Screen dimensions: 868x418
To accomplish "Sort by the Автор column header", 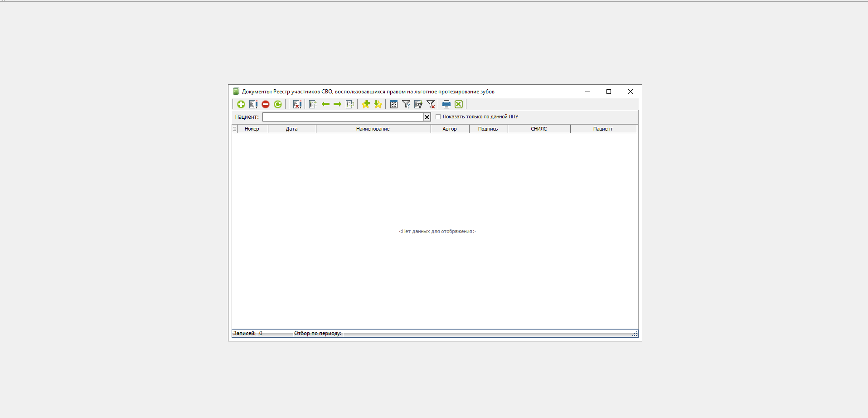I will [450, 129].
